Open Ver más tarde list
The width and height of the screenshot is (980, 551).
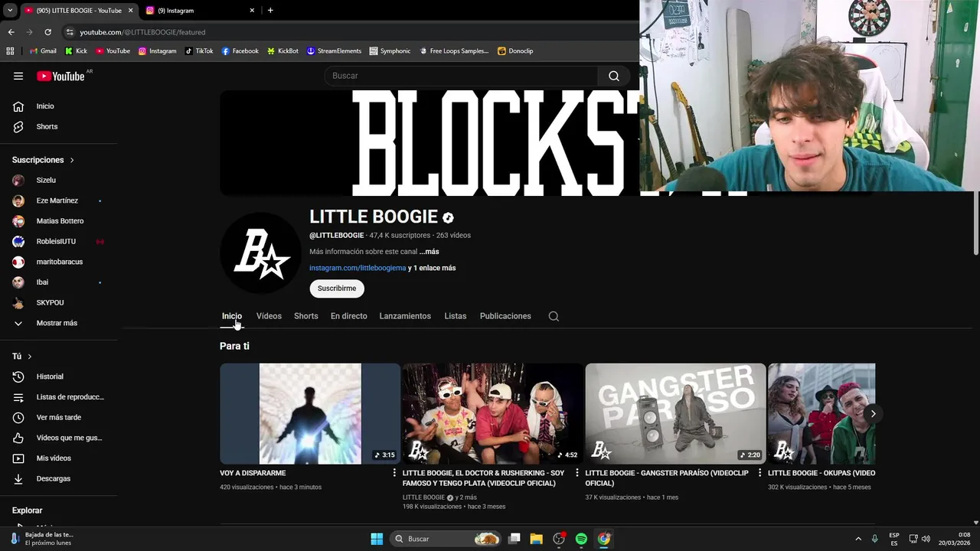pos(58,417)
